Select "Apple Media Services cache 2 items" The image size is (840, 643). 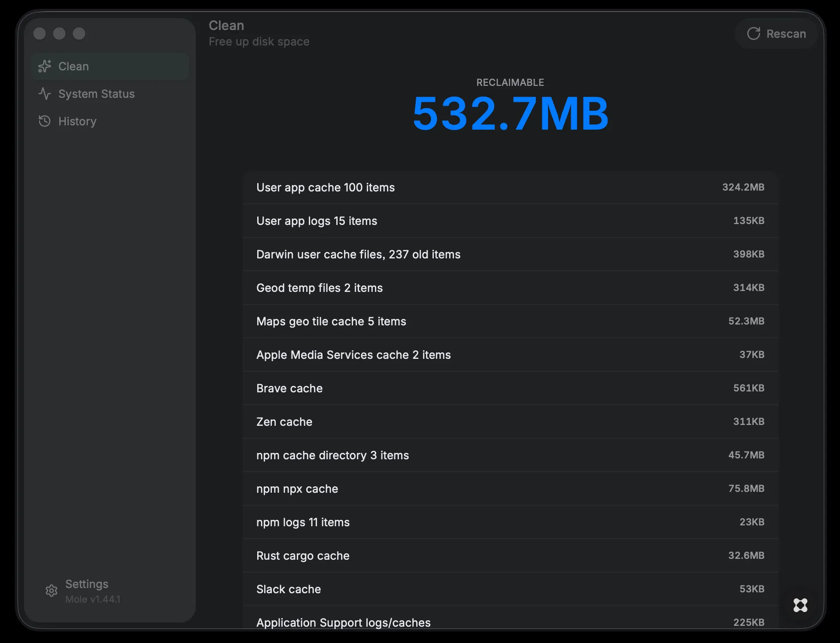click(x=510, y=355)
